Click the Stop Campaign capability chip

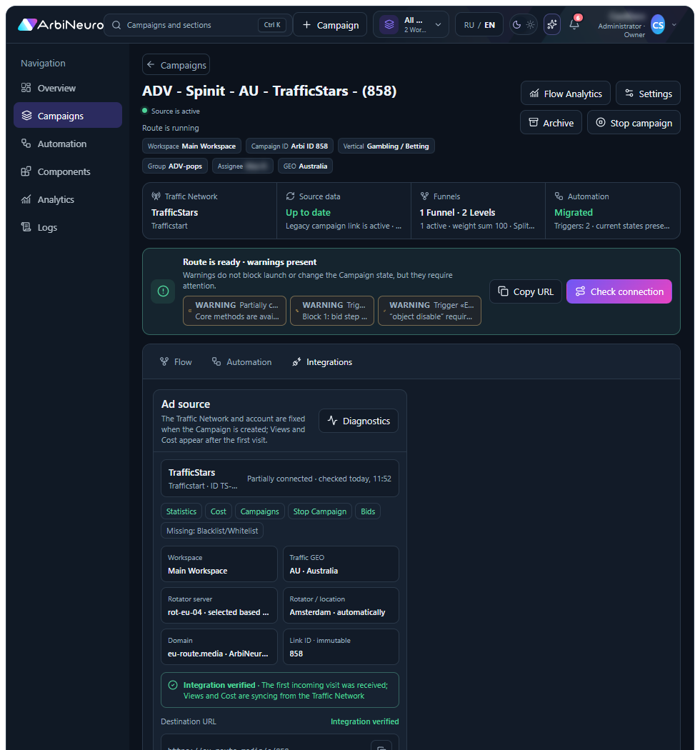coord(320,511)
